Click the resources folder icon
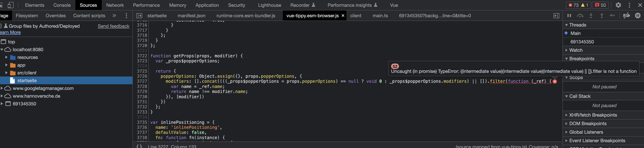The height and width of the screenshot is (148, 644). coord(13,58)
